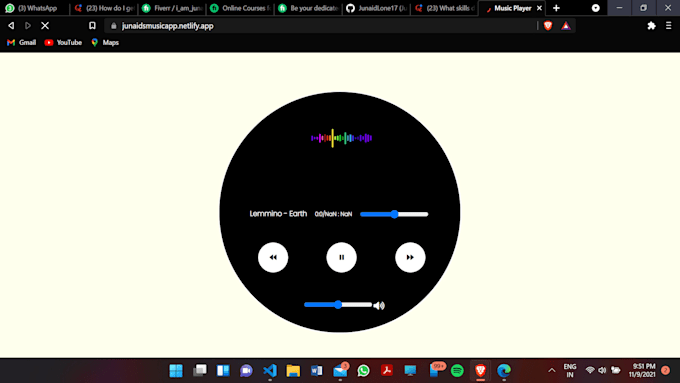Mute audio via speaker icon in player
Screen dimensions: 680x383
point(379,305)
